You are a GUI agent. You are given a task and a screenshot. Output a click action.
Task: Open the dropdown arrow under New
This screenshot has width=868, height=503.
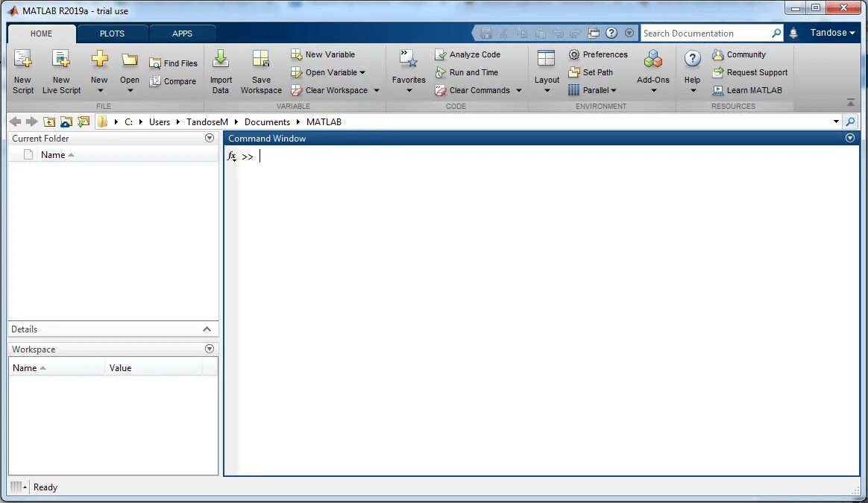click(100, 91)
